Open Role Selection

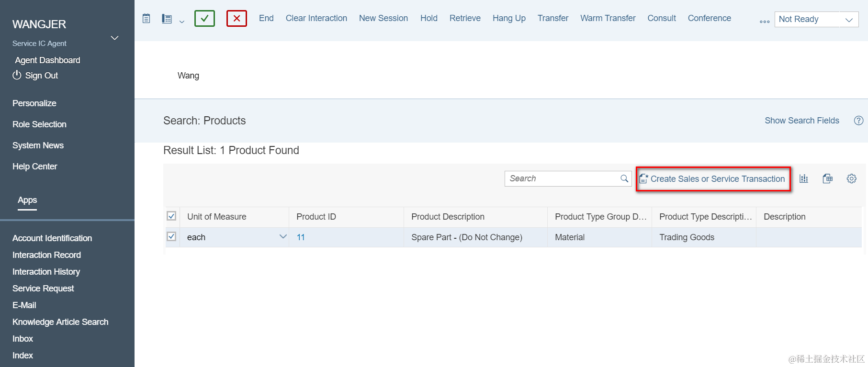tap(39, 124)
